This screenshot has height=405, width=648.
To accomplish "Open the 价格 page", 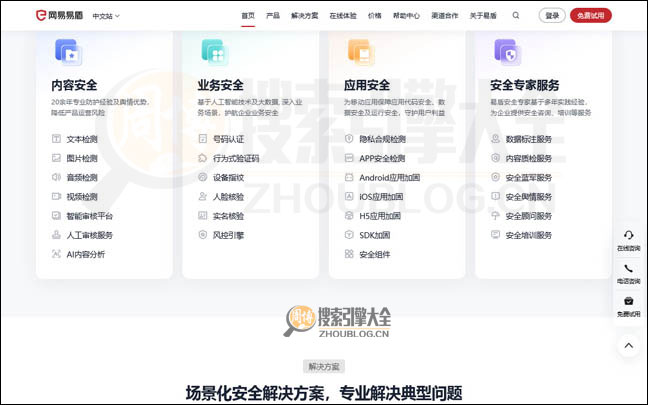I will [x=374, y=16].
